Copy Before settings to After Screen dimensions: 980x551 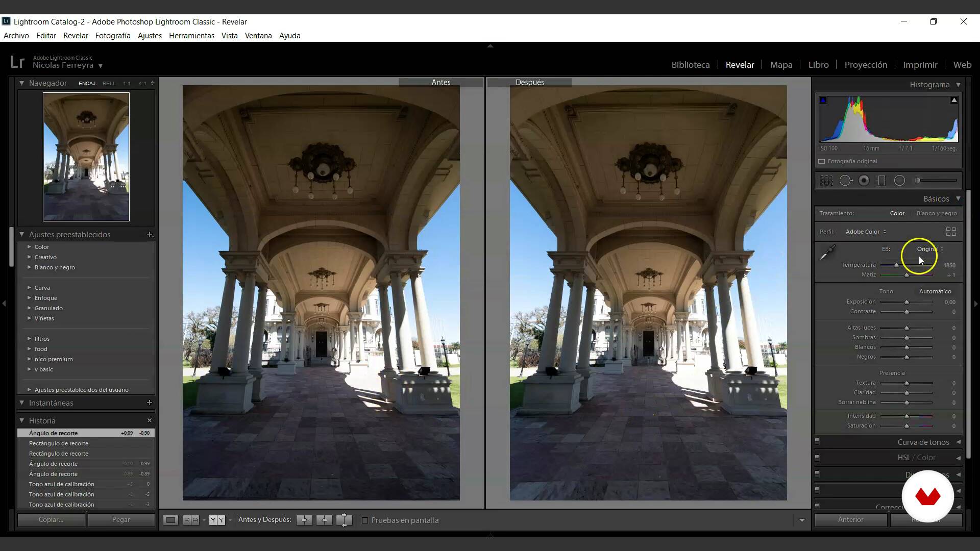304,520
